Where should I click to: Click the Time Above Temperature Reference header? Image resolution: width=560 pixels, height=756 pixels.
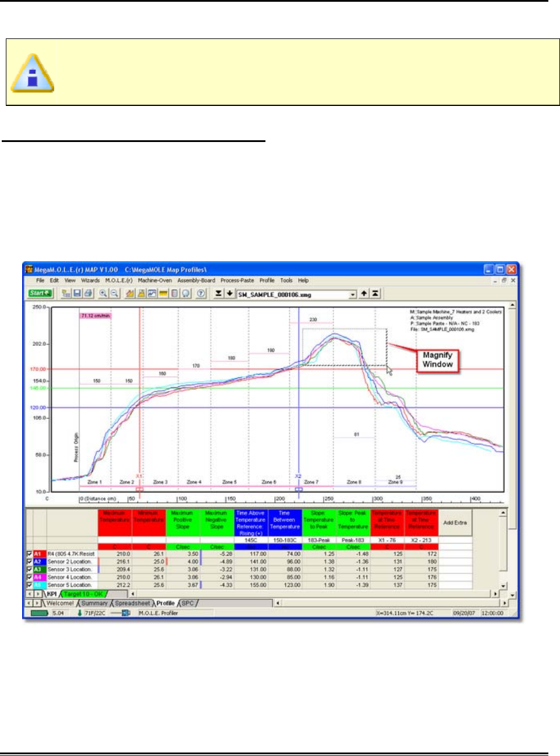250,523
